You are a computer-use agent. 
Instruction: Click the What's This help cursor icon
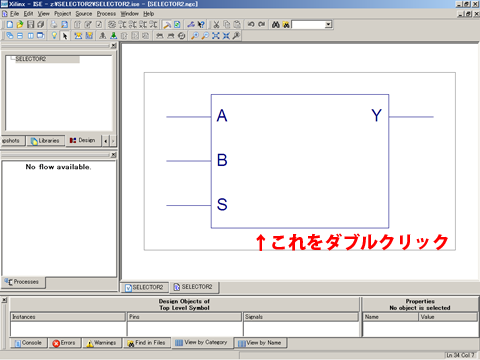(x=201, y=24)
